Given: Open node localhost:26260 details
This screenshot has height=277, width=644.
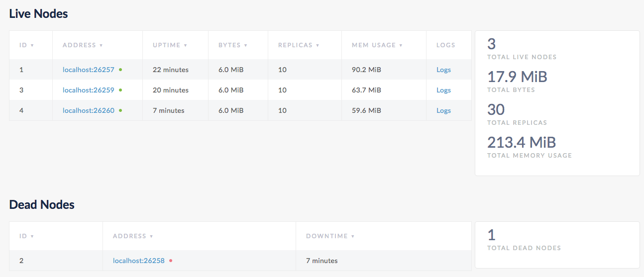Looking at the screenshot, I should (x=88, y=110).
